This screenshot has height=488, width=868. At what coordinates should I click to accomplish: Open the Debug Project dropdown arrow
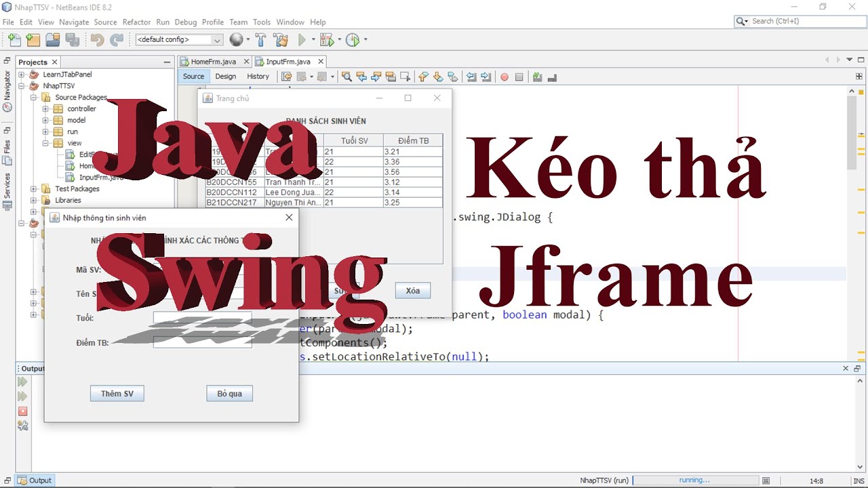pyautogui.click(x=338, y=40)
